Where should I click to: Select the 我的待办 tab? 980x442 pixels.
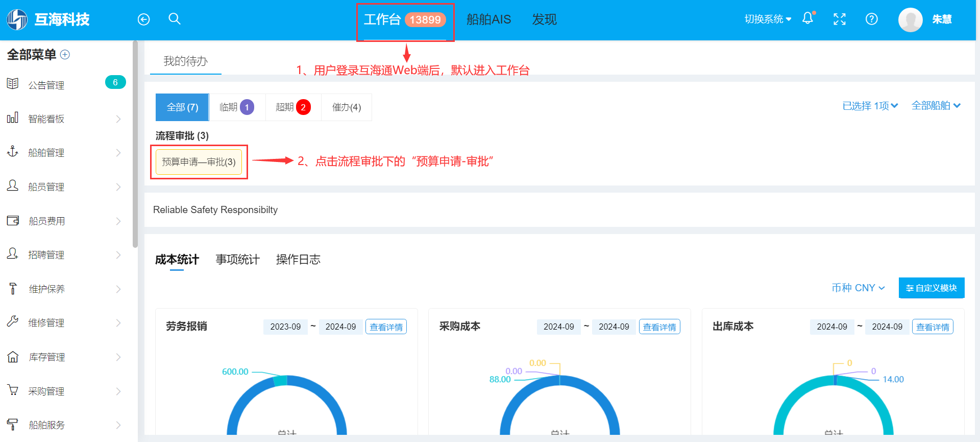pos(185,61)
